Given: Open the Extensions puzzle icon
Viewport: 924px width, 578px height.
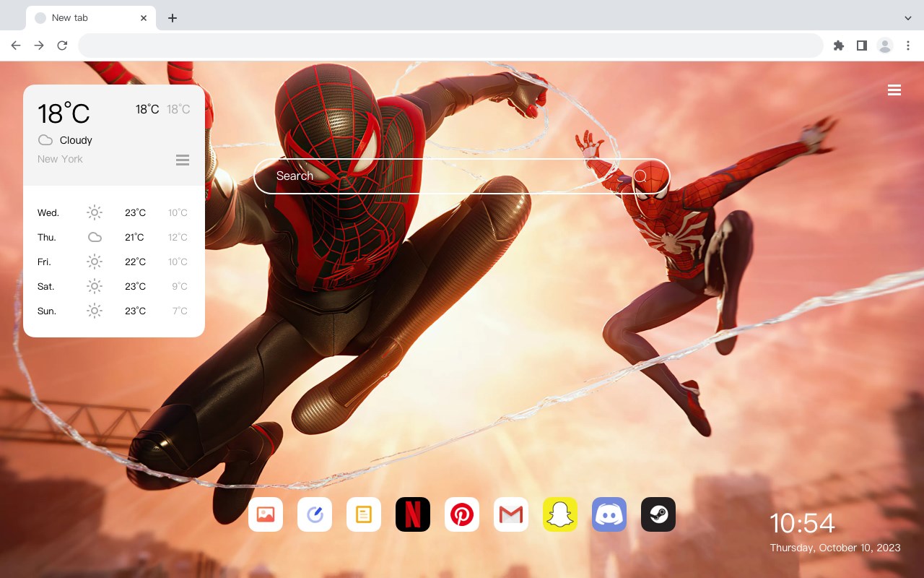Looking at the screenshot, I should pyautogui.click(x=839, y=46).
